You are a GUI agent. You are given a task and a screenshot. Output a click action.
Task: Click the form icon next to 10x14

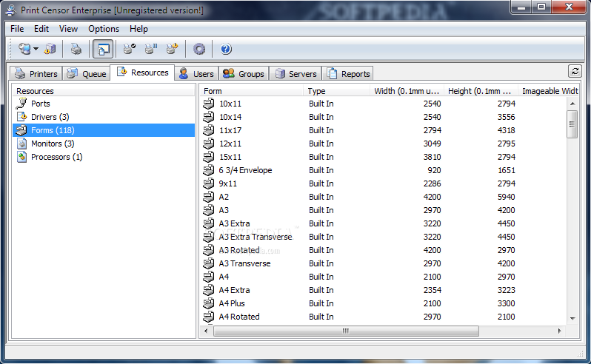click(x=209, y=117)
